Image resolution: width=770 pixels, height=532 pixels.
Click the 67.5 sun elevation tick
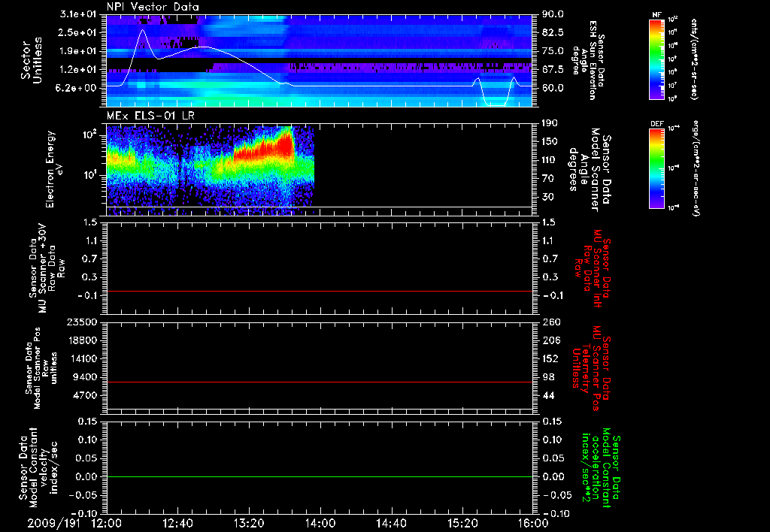553,70
